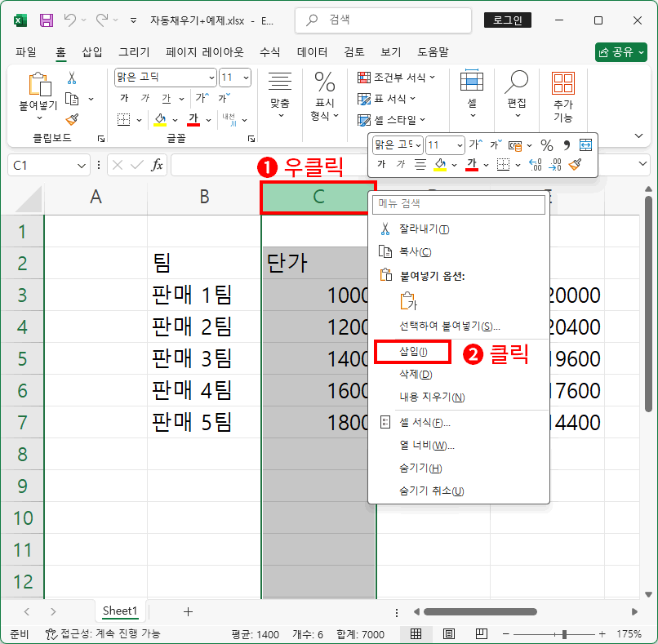Screen dimensions: 658x644
Task: Click the Page Layout view icon in status bar
Action: (448, 633)
